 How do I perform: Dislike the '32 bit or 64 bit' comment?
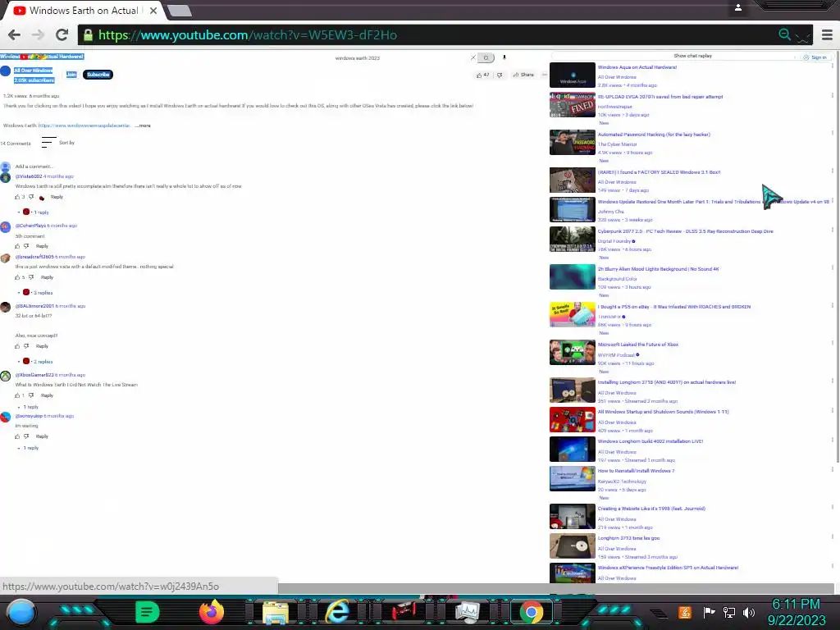point(26,346)
